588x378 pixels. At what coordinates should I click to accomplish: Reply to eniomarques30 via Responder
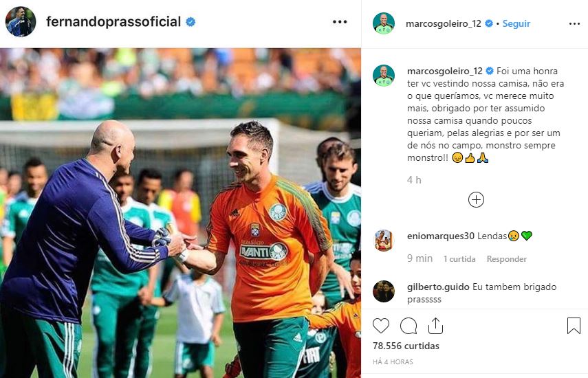coord(507,259)
